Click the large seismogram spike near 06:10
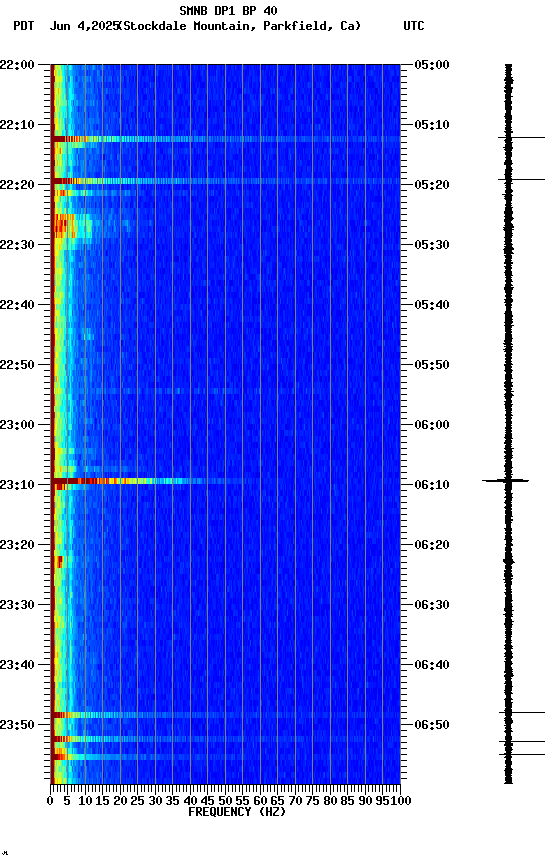This screenshot has height=864, width=552. coord(506,481)
